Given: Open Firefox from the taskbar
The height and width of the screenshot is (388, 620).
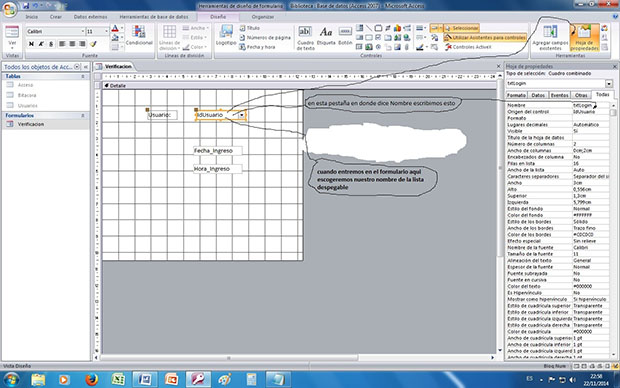Looking at the screenshot, I should (x=91, y=380).
